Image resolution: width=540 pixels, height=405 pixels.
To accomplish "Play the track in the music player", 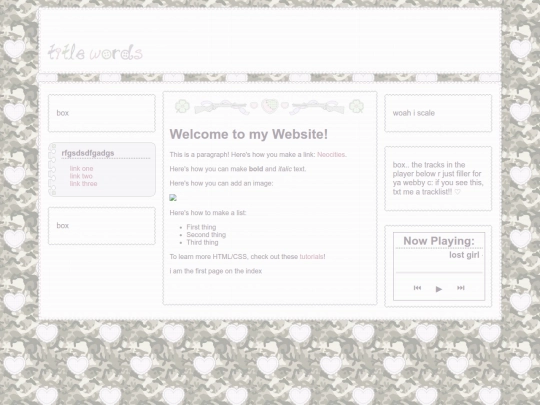I will coord(439,289).
